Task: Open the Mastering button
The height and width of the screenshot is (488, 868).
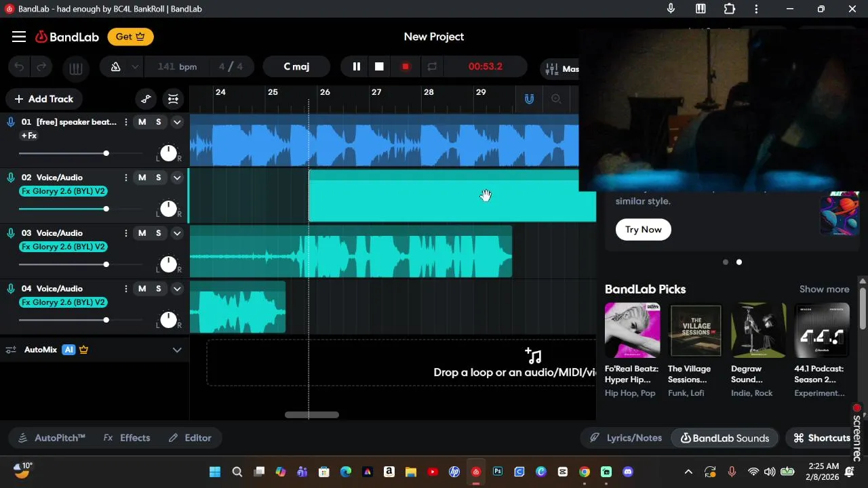Action: coord(560,68)
